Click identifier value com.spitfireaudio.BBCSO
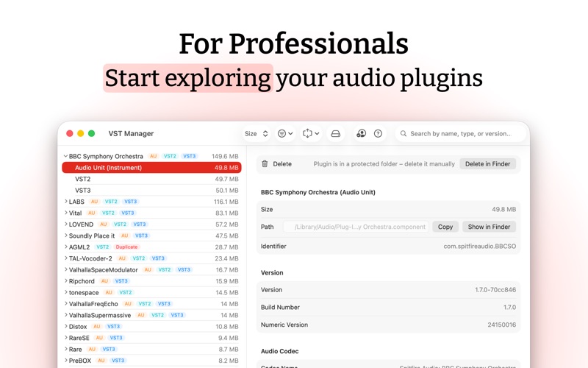588x368 pixels. coord(480,247)
